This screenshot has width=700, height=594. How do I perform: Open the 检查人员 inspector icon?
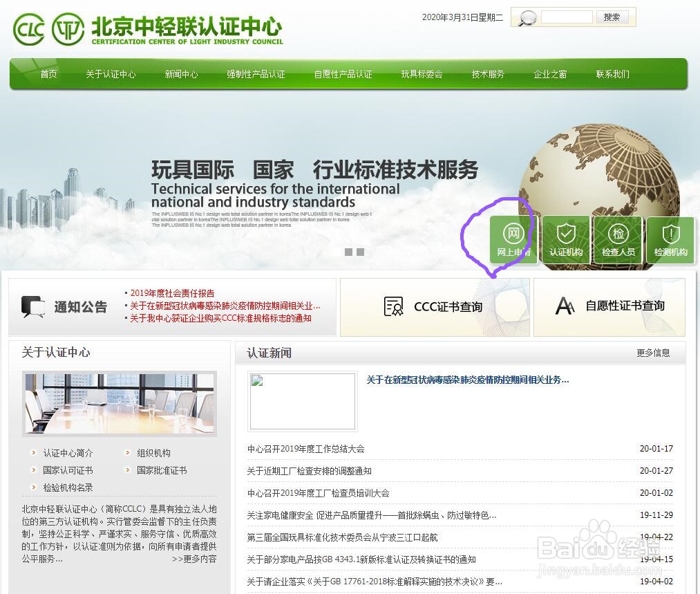tap(618, 241)
